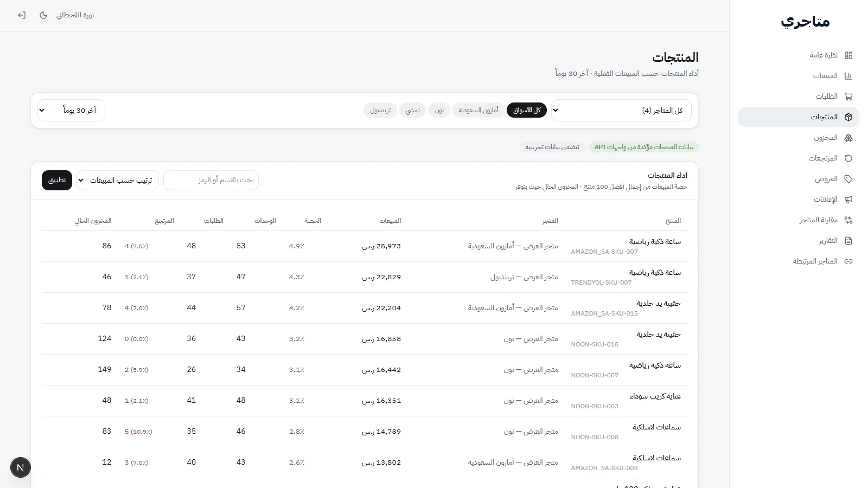Click the متاجري logo

[x=805, y=22]
